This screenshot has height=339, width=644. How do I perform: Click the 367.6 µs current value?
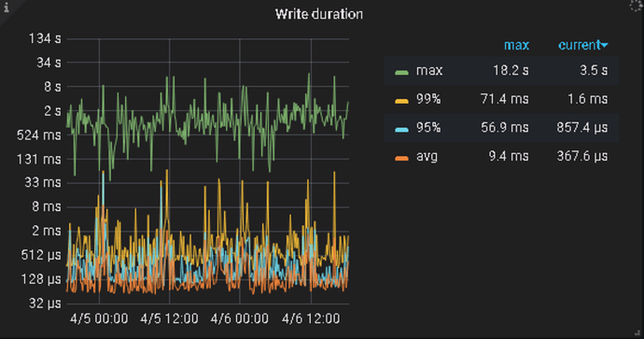582,157
